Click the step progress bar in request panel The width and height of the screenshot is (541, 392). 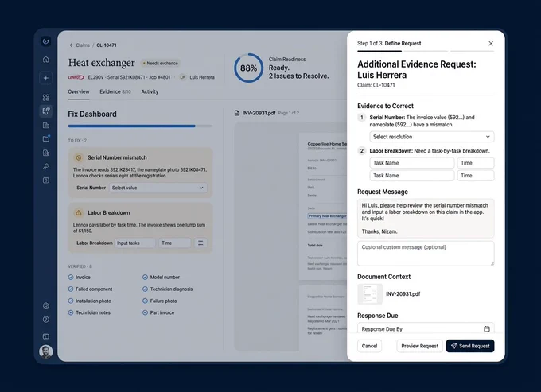point(426,51)
